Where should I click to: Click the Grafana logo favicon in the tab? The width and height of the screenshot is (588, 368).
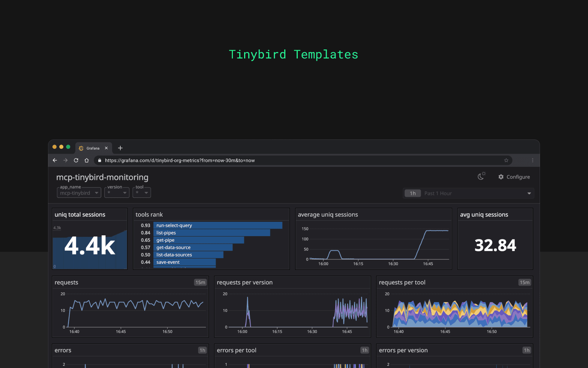tap(81, 148)
